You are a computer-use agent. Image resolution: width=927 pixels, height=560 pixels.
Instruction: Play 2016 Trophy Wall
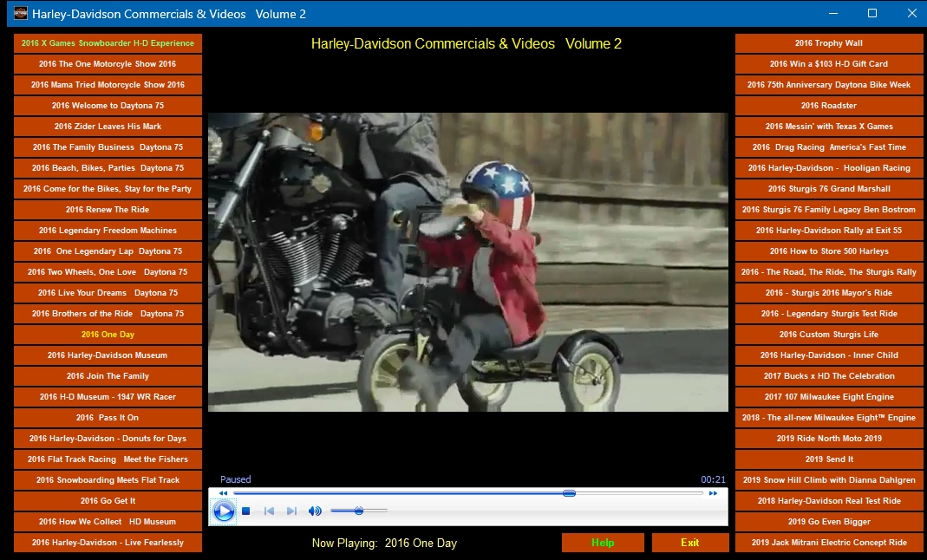(829, 43)
